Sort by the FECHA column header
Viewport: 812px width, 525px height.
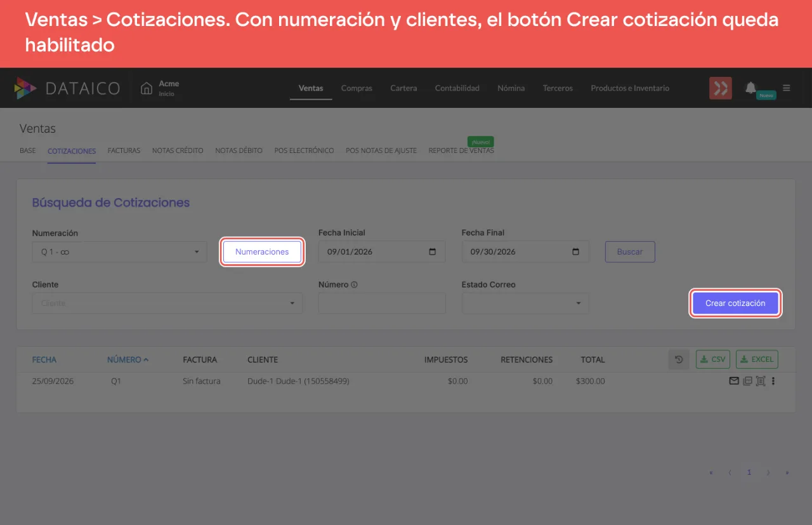pos(44,359)
